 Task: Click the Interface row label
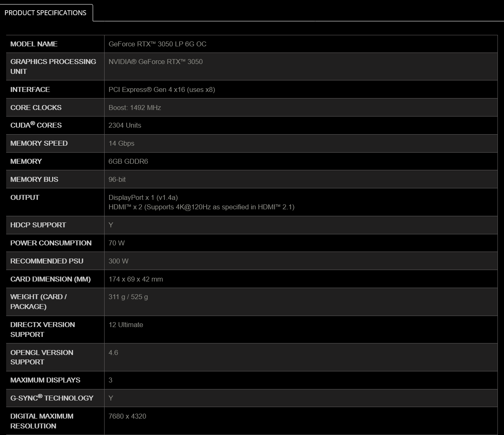pyautogui.click(x=30, y=89)
